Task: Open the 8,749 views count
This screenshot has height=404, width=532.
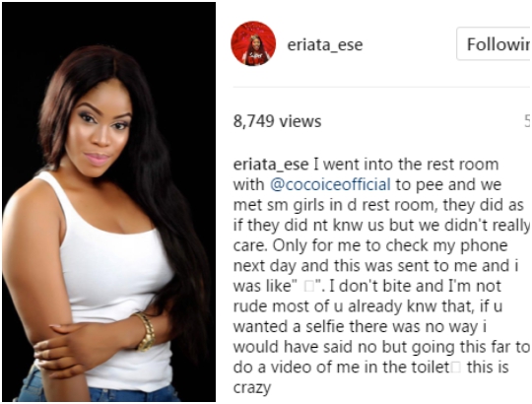Action: click(277, 121)
